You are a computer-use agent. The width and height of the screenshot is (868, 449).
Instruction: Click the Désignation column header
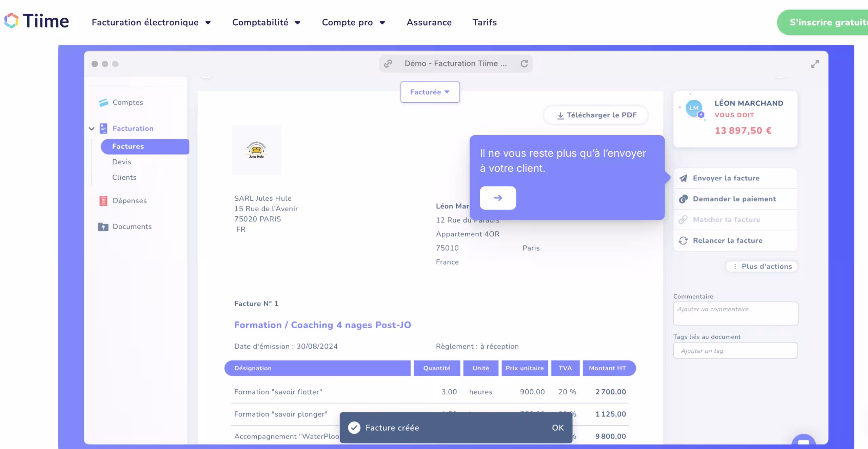[317, 368]
